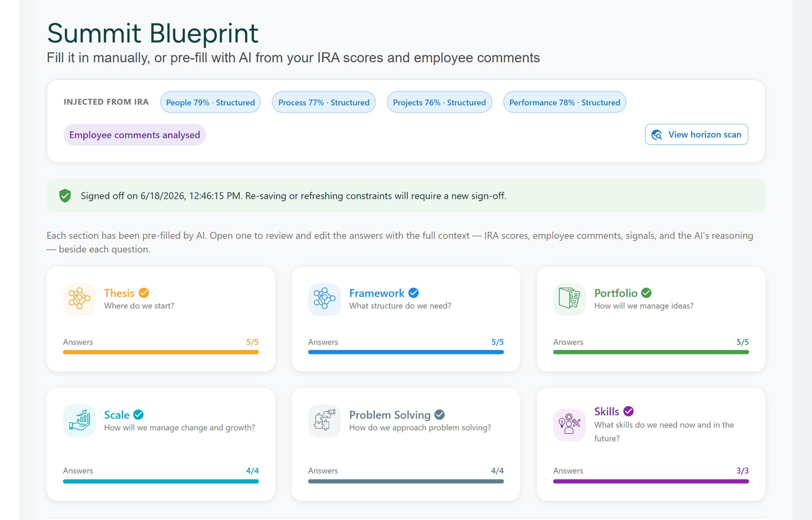The image size is (812, 520).
Task: Click the Answers label in Thesis card
Action: point(78,342)
